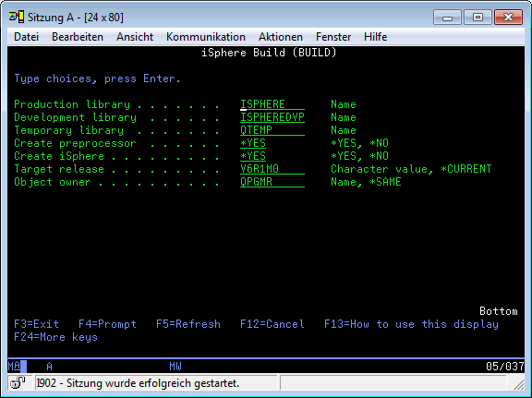Click the Production library field ISPHERE
The image size is (532, 398).
(x=272, y=104)
